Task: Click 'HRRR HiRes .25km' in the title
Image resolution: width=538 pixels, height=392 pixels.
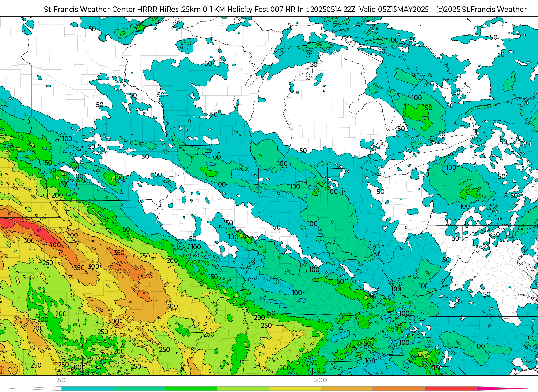Action: tap(169, 10)
